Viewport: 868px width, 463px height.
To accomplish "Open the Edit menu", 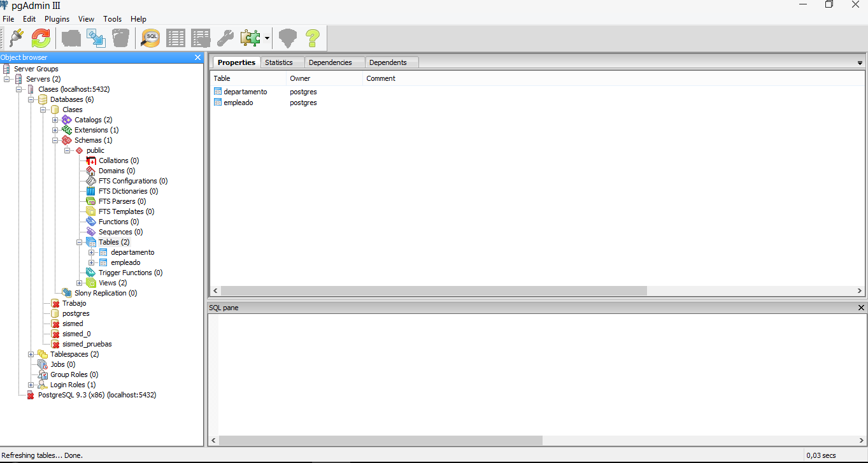I will pos(29,19).
